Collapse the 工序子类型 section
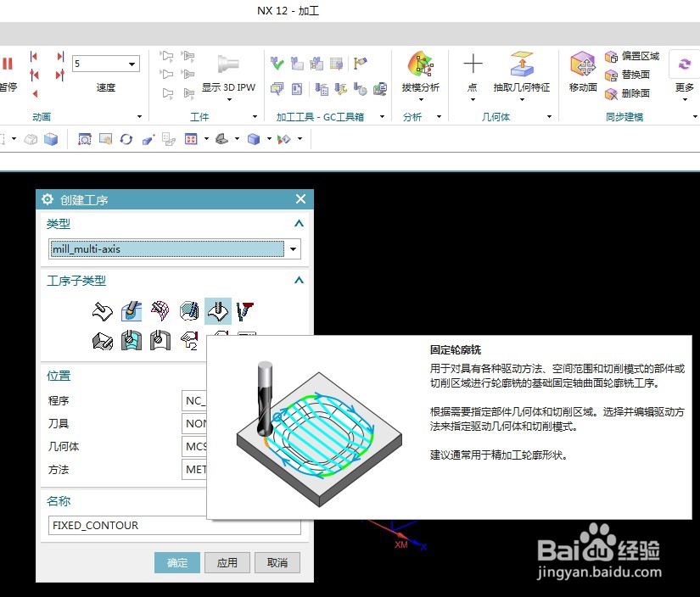The image size is (700, 597). point(299,281)
